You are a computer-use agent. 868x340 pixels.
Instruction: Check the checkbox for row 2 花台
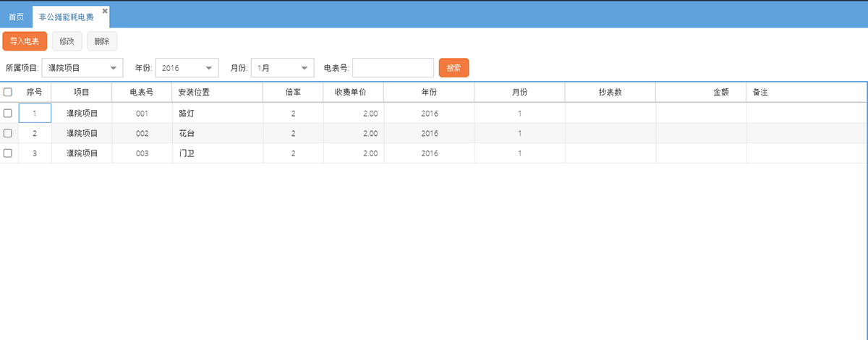(x=8, y=133)
